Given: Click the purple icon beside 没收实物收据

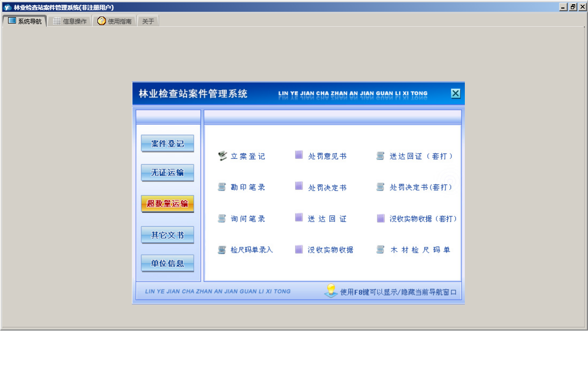Looking at the screenshot, I should (299, 249).
